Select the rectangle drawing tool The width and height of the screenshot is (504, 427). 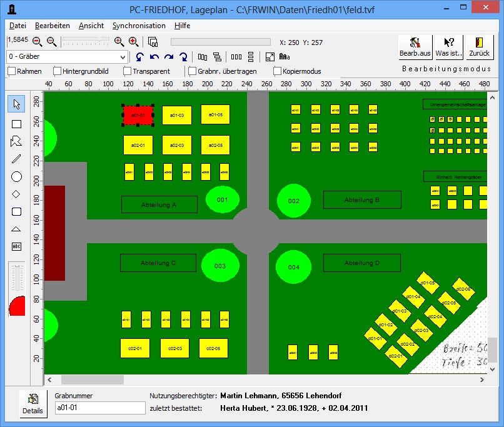click(x=17, y=124)
